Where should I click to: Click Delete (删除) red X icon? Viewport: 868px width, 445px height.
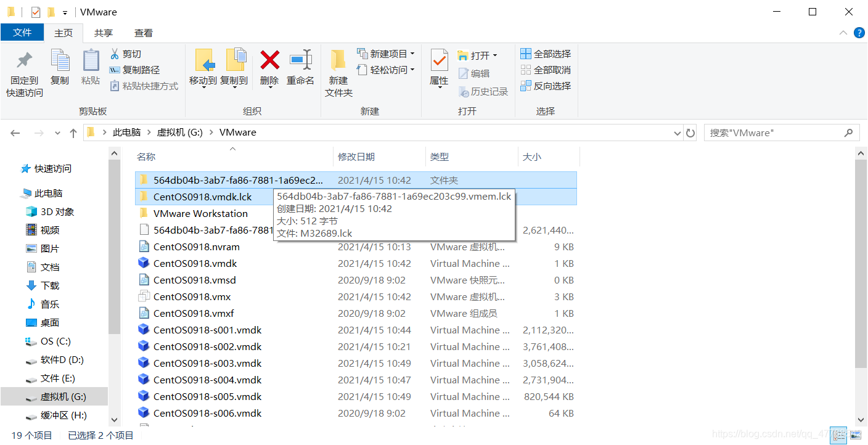(x=270, y=60)
